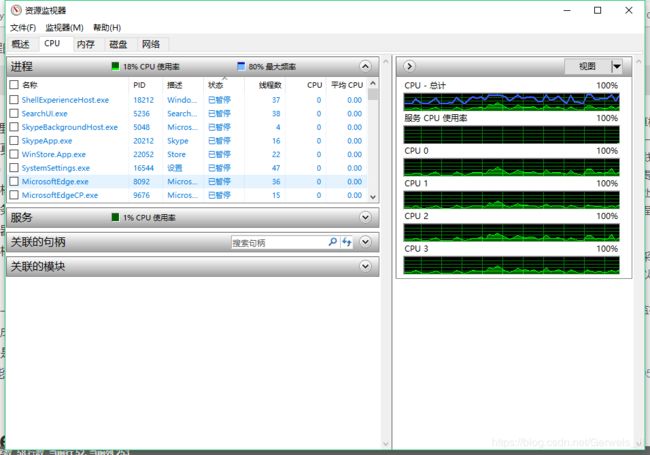The width and height of the screenshot is (650, 455).
Task: Check the box for SkypeApp.exe
Action: tap(14, 140)
